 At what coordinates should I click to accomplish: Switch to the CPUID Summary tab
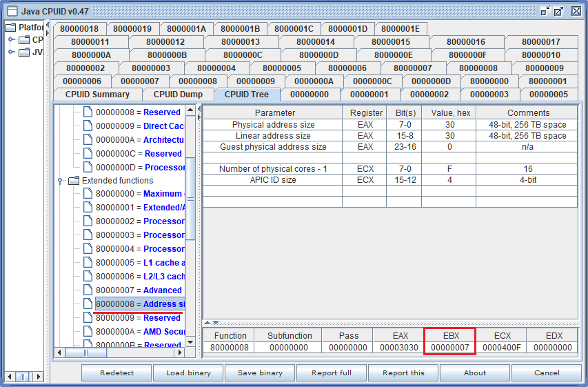pyautogui.click(x=97, y=95)
